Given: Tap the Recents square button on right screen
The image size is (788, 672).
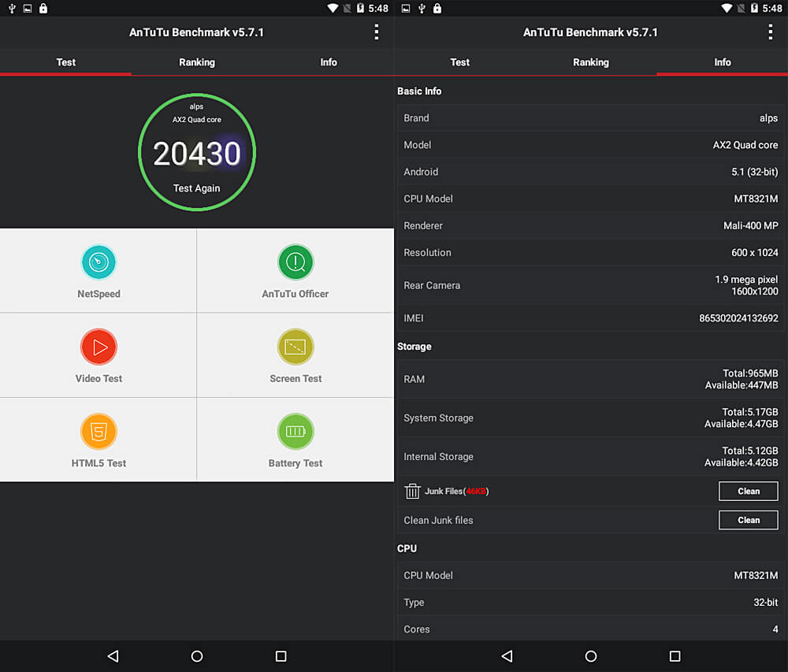Looking at the screenshot, I should pyautogui.click(x=675, y=656).
